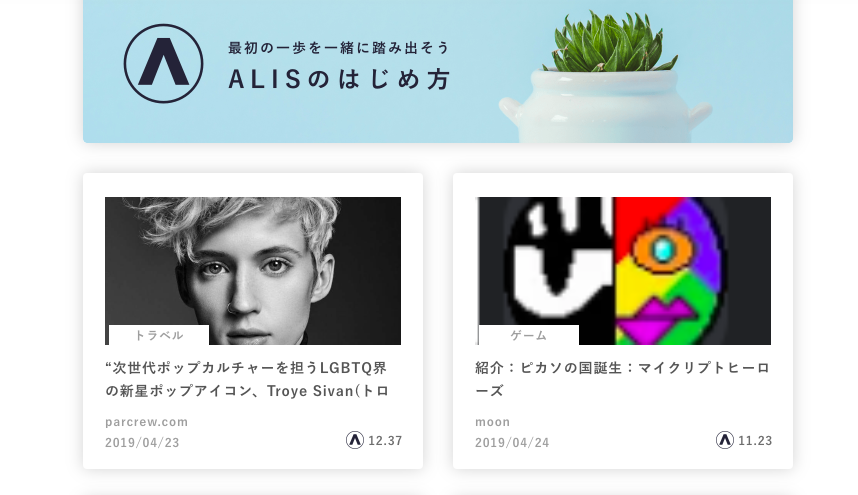
Task: Click the 2019/04/24 post date
Action: point(512,442)
